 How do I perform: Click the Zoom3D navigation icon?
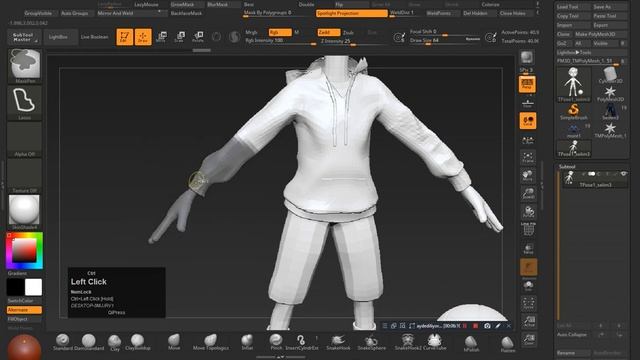[528, 193]
